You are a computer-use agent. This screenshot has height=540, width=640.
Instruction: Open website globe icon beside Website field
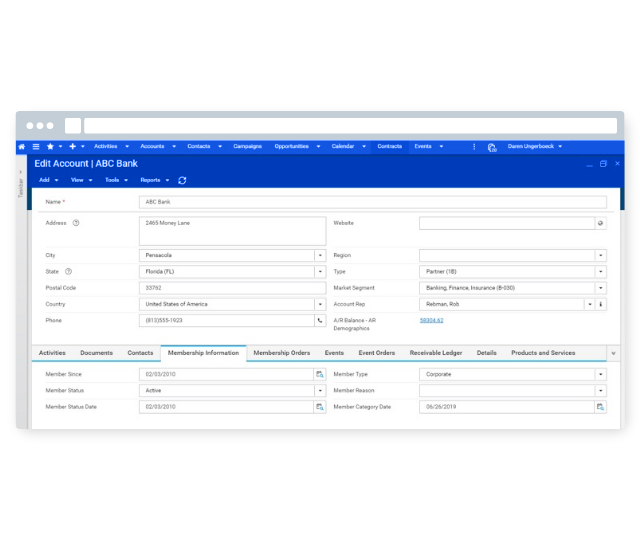pos(601,224)
